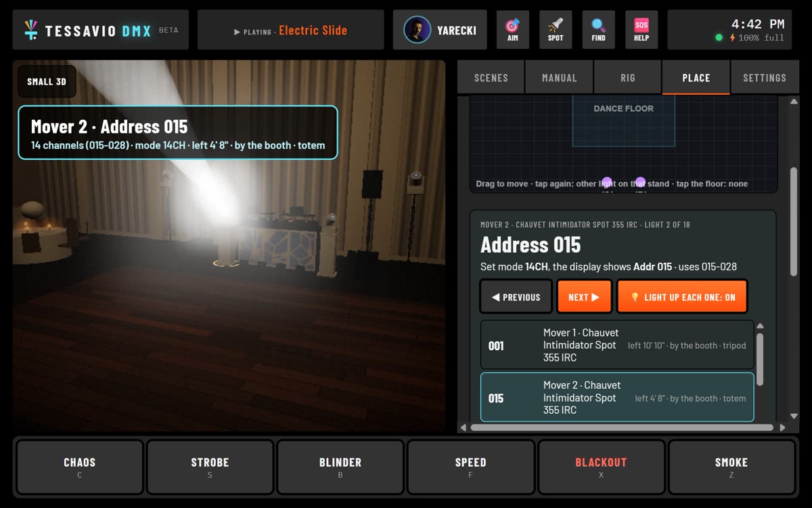The height and width of the screenshot is (508, 812).
Task: Toggle the BLACKOUT effect
Action: pyautogui.click(x=601, y=467)
